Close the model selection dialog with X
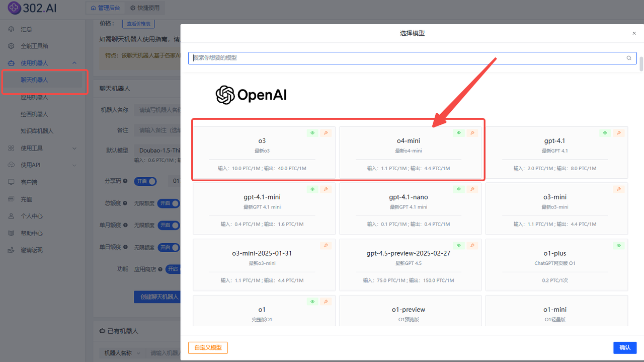The height and width of the screenshot is (362, 644). [634, 33]
